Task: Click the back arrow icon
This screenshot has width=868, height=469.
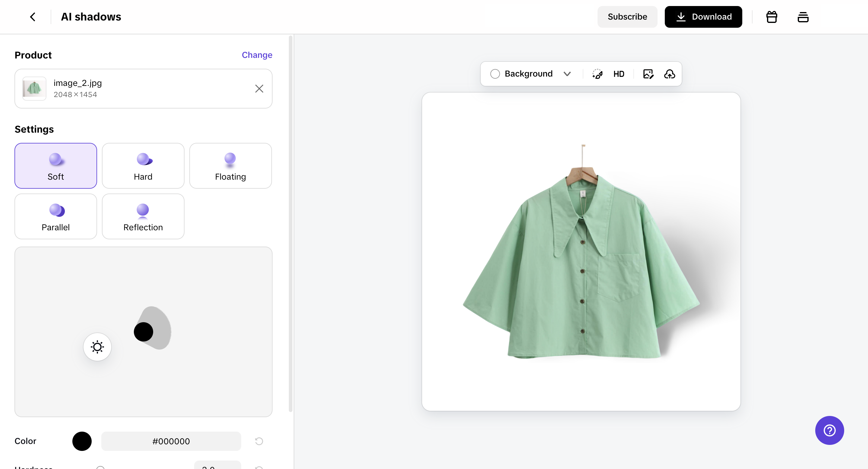Action: point(33,17)
